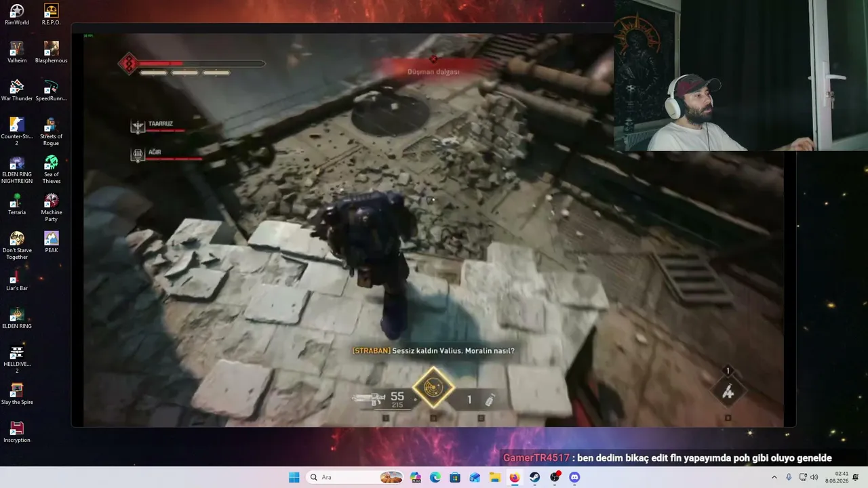Switch to Steam in the taskbar
Screen dimensions: 868x488
535,477
